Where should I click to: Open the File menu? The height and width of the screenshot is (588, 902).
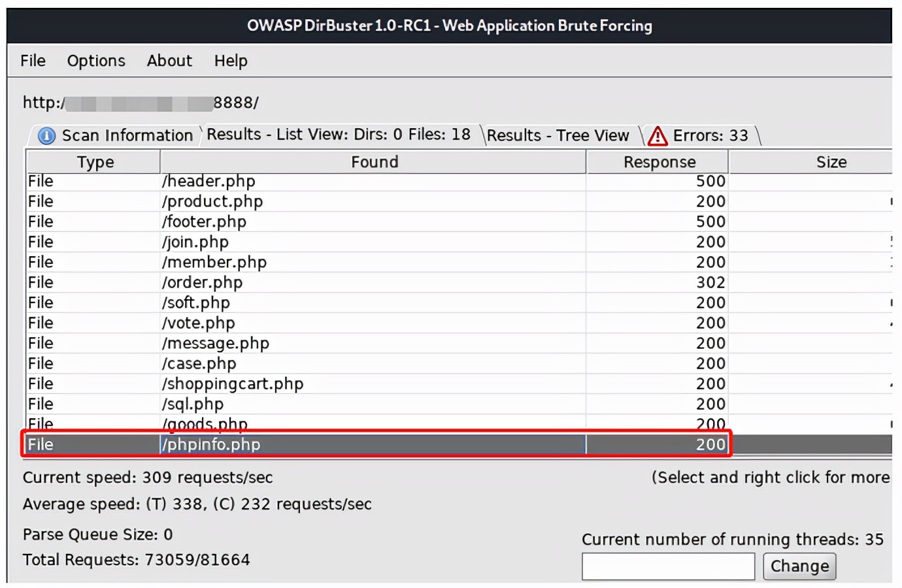tap(33, 61)
